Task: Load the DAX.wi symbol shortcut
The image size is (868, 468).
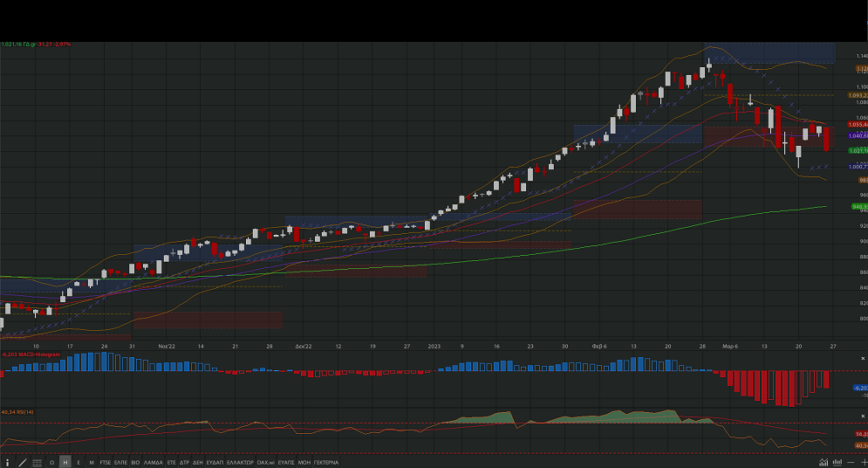Action: click(266, 463)
